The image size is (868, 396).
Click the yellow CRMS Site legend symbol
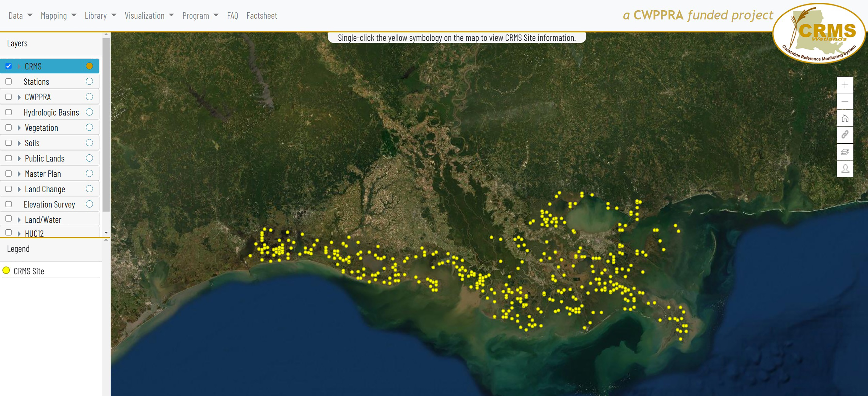point(6,270)
